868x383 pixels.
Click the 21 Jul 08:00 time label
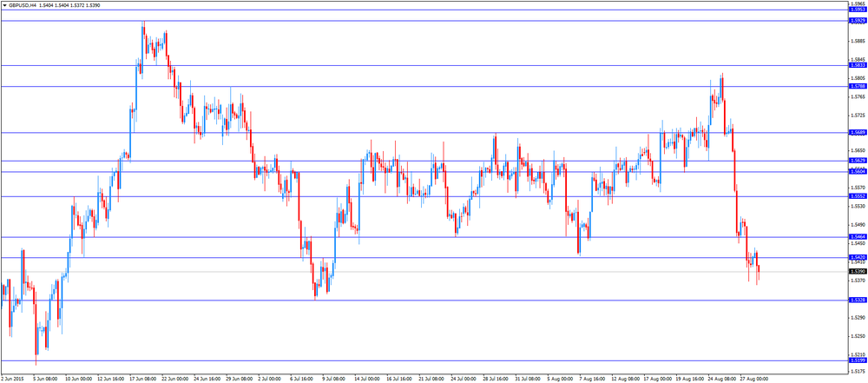[x=431, y=380]
